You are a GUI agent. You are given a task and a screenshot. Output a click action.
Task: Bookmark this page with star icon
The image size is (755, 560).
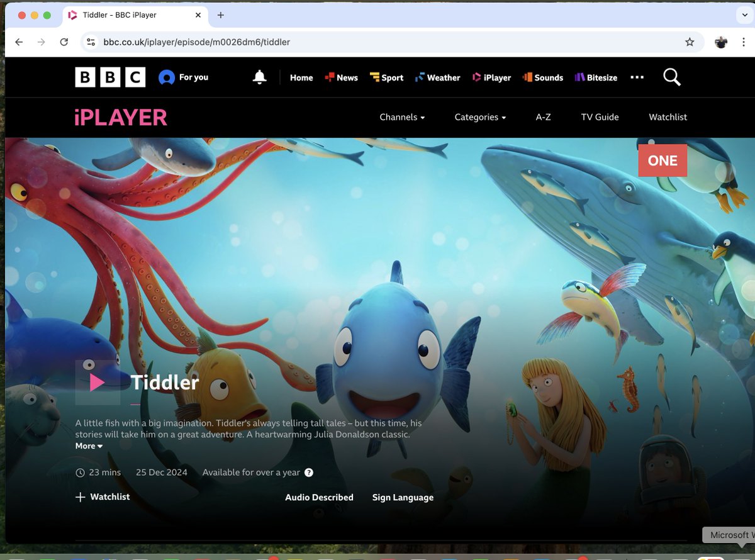pyautogui.click(x=690, y=42)
